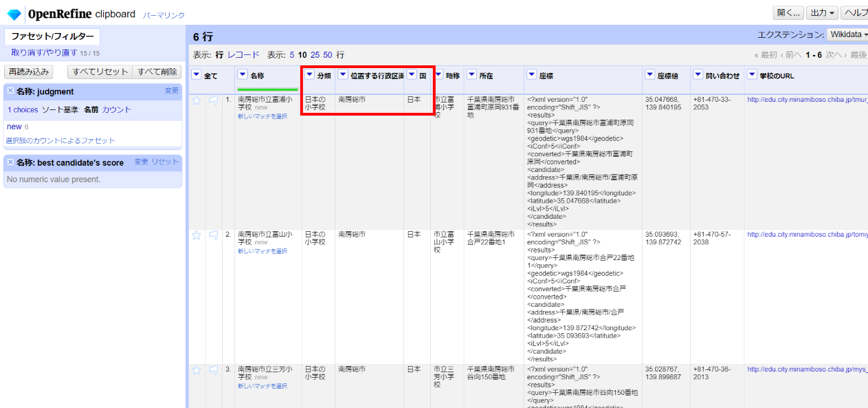Screen dimensions: 868x408
Task: Open the 問い合わせ column dropdown menu
Action: point(698,75)
